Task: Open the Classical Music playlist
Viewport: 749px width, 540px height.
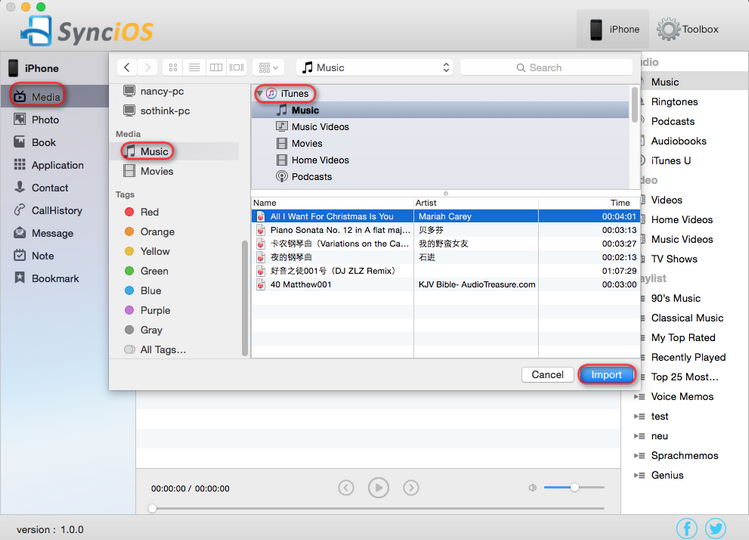Action: pyautogui.click(x=687, y=318)
